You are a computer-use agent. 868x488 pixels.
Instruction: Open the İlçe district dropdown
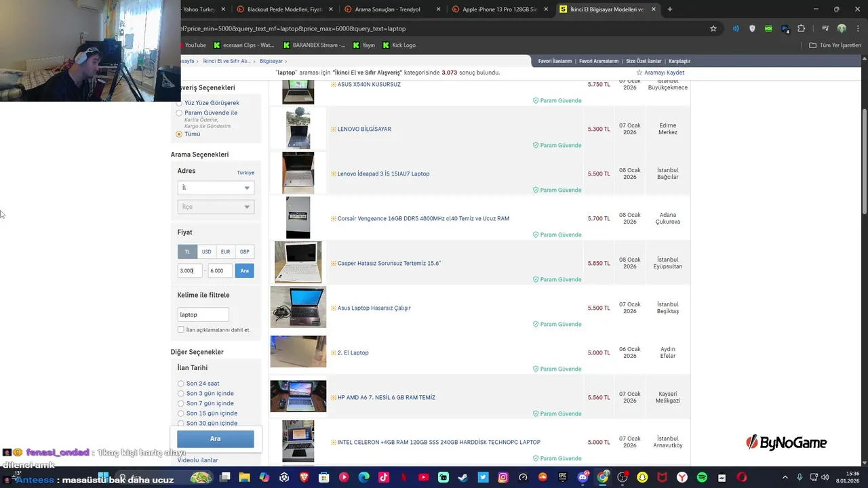(x=216, y=207)
